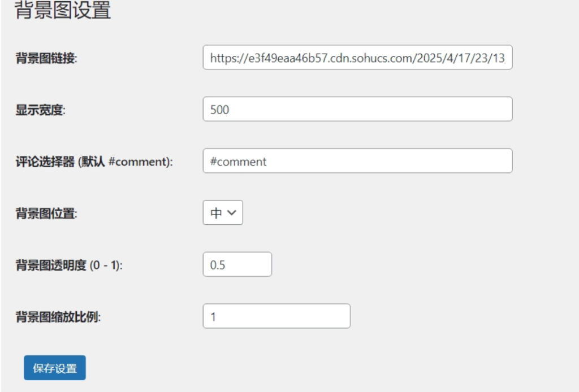Image resolution: width=579 pixels, height=392 pixels.
Task: Open the 背景图位置 dropdown showing 中
Action: tap(223, 213)
